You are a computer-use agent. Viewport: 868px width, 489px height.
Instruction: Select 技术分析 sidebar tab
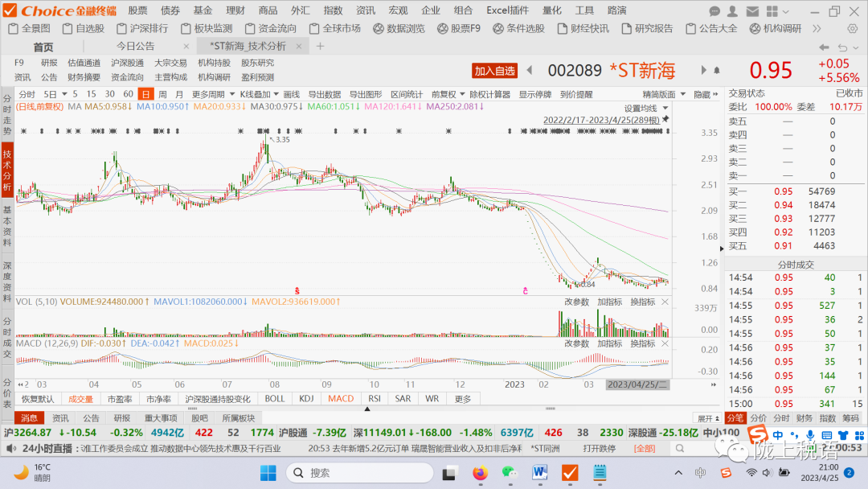coord(7,171)
